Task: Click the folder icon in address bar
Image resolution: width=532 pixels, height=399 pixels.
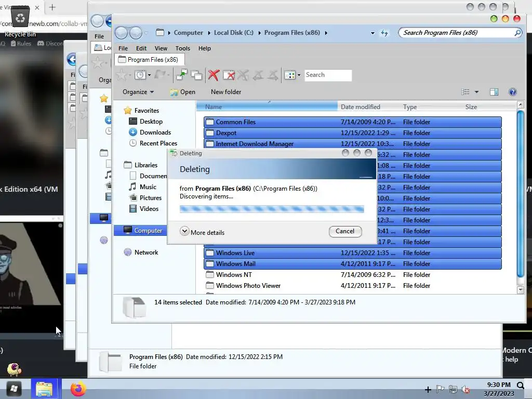Action: coord(160,33)
